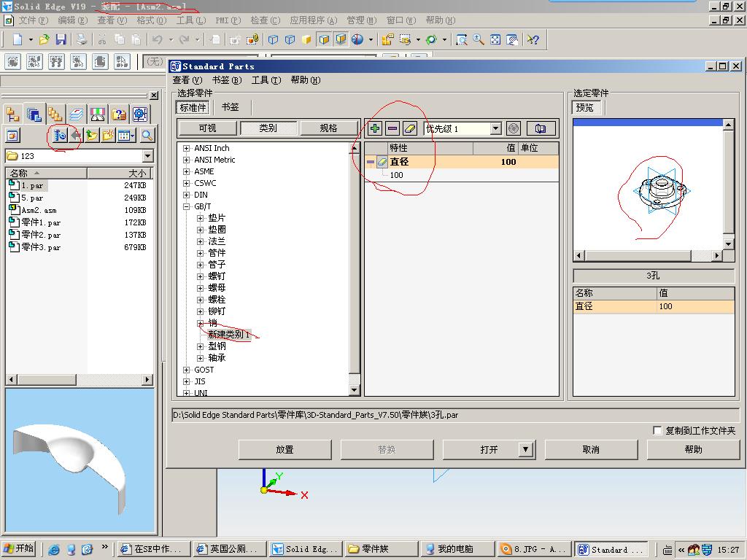Sort library files by 名称 column header

pos(46,173)
